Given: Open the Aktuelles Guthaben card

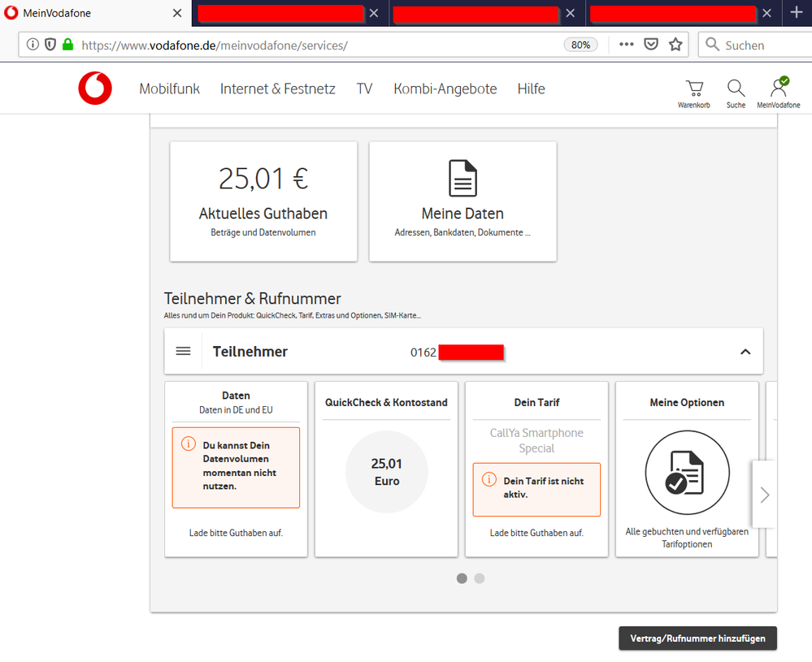Looking at the screenshot, I should coord(263,201).
